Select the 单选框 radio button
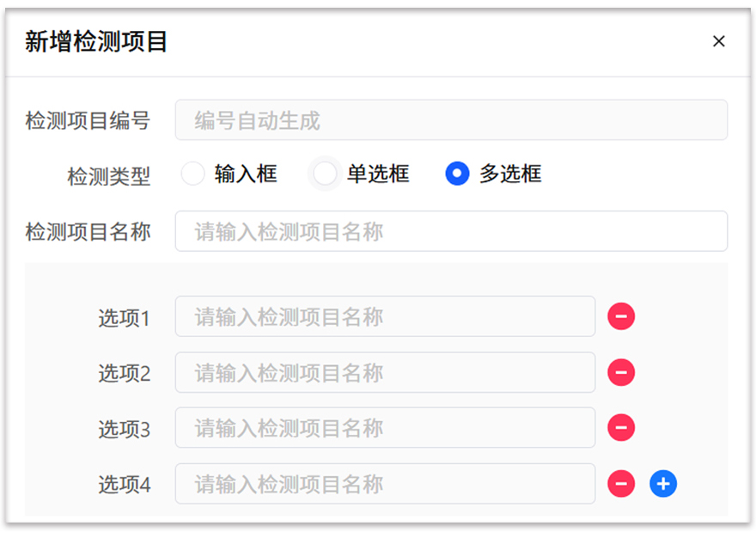This screenshot has height=538, width=756. (325, 174)
